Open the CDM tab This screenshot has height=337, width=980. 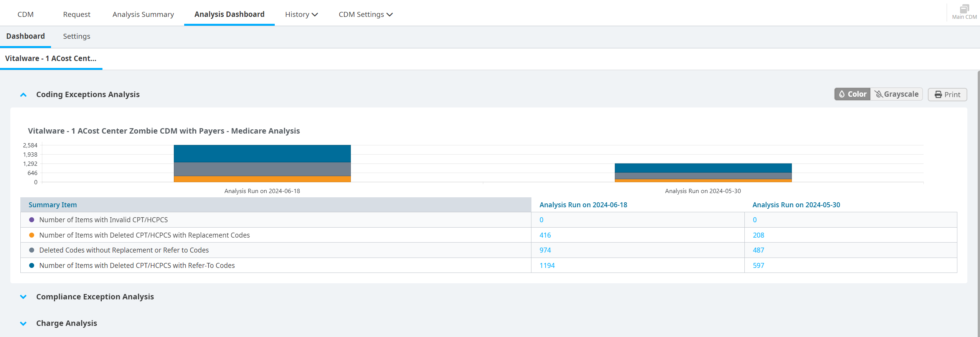click(x=26, y=14)
